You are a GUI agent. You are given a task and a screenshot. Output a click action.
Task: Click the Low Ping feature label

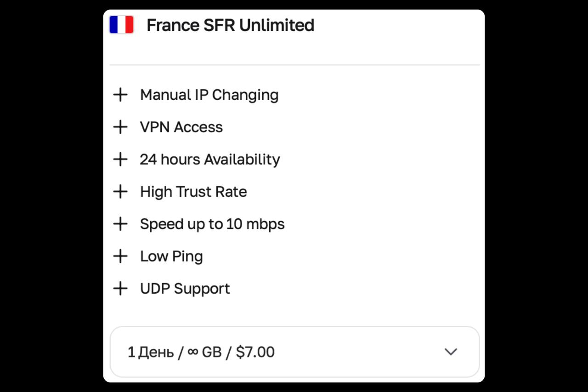[171, 257]
